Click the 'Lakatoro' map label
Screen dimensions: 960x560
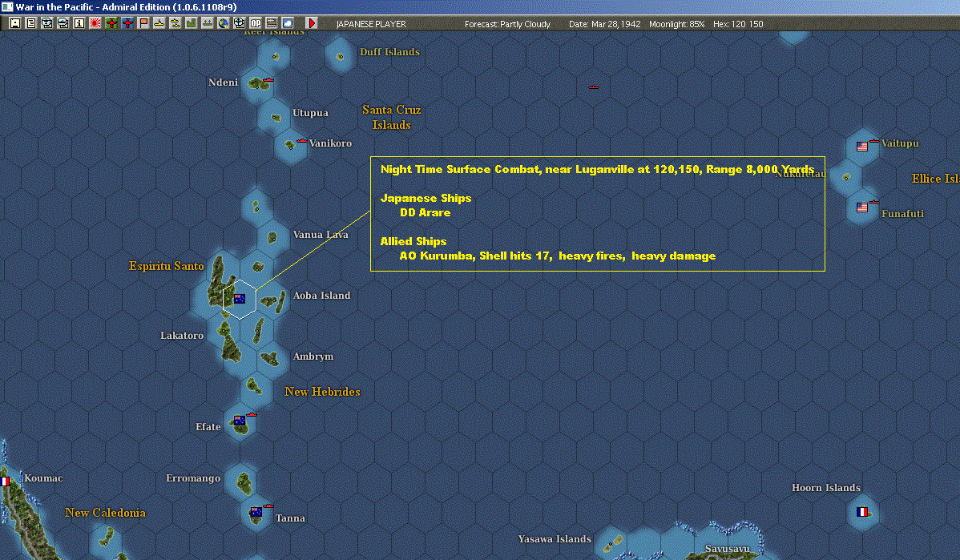182,336
